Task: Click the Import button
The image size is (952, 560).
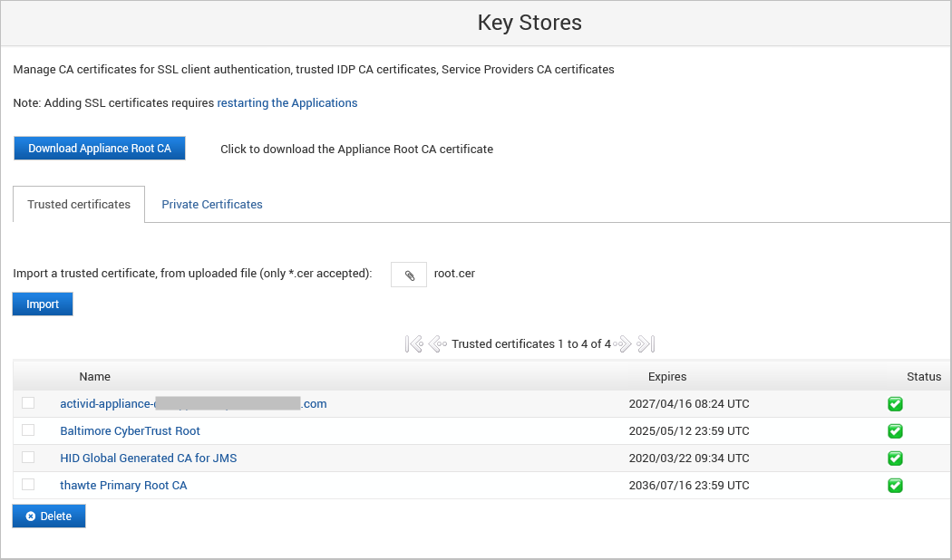Action: [x=43, y=304]
